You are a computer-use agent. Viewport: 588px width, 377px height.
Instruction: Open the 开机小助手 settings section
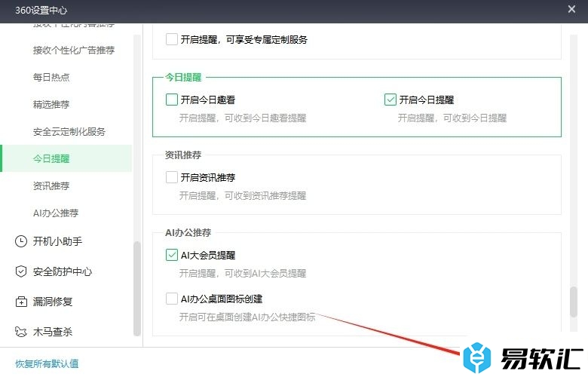(57, 241)
